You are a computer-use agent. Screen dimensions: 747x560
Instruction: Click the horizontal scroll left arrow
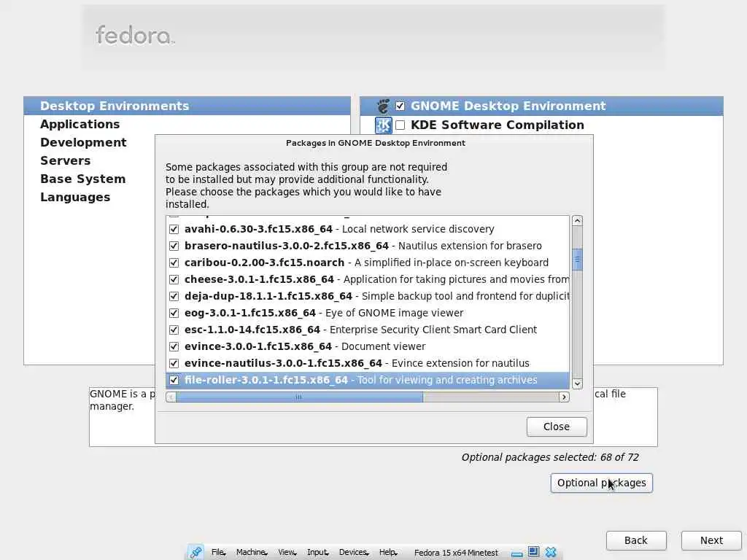click(x=171, y=397)
